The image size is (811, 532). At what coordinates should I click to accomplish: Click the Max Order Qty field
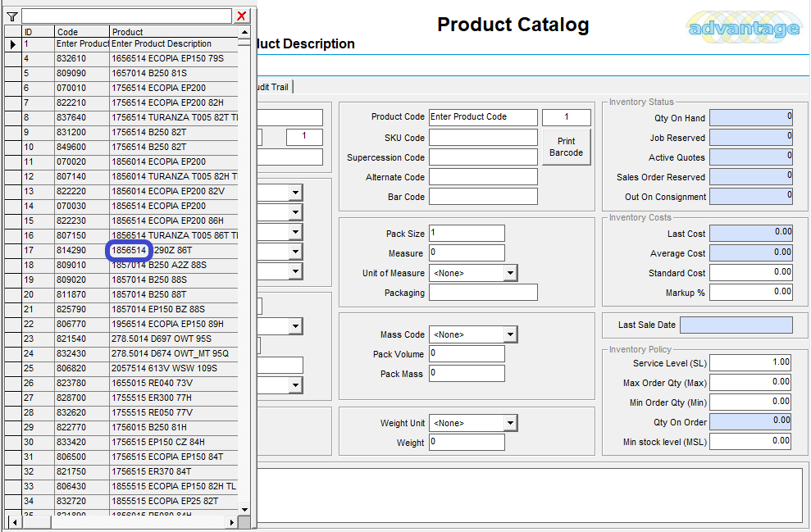click(750, 383)
